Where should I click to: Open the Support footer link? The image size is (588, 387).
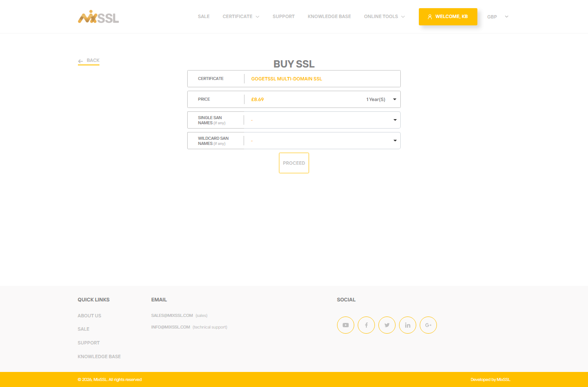pos(89,343)
